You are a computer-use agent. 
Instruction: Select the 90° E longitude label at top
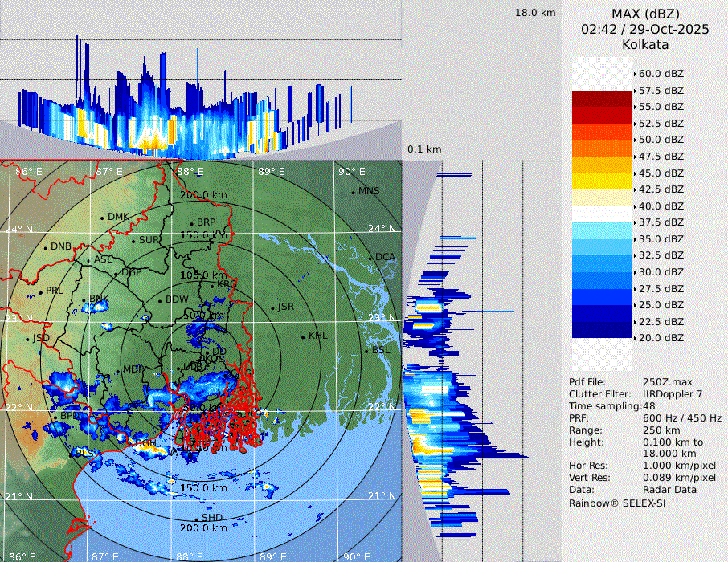point(351,172)
